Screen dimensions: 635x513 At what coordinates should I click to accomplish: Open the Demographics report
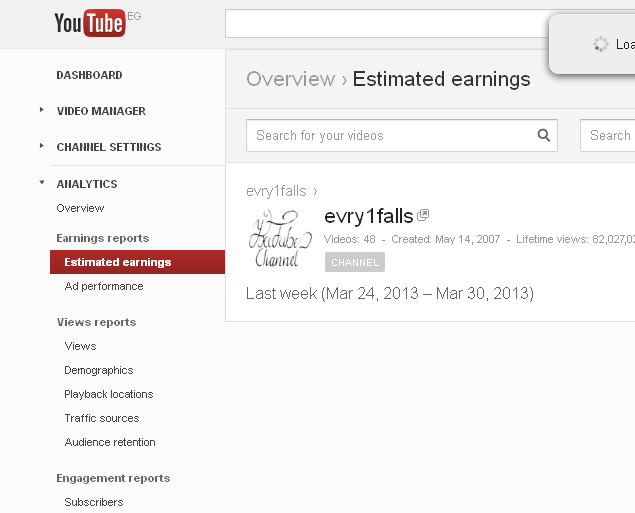click(x=99, y=370)
